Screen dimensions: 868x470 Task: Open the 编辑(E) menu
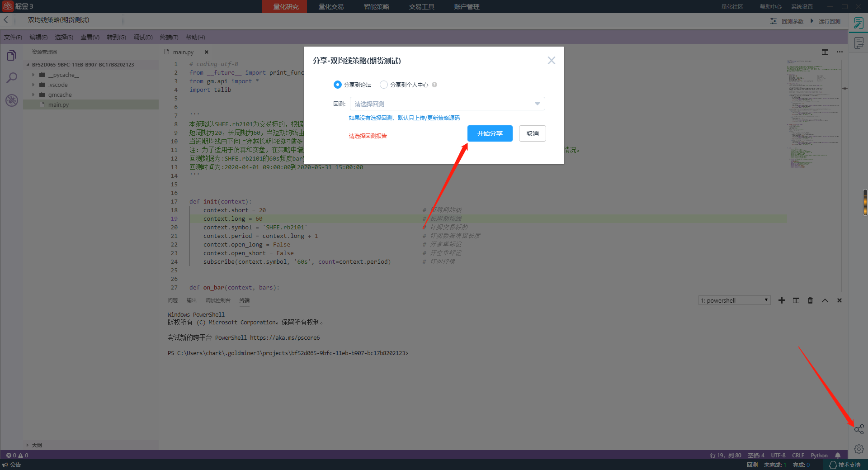click(38, 37)
